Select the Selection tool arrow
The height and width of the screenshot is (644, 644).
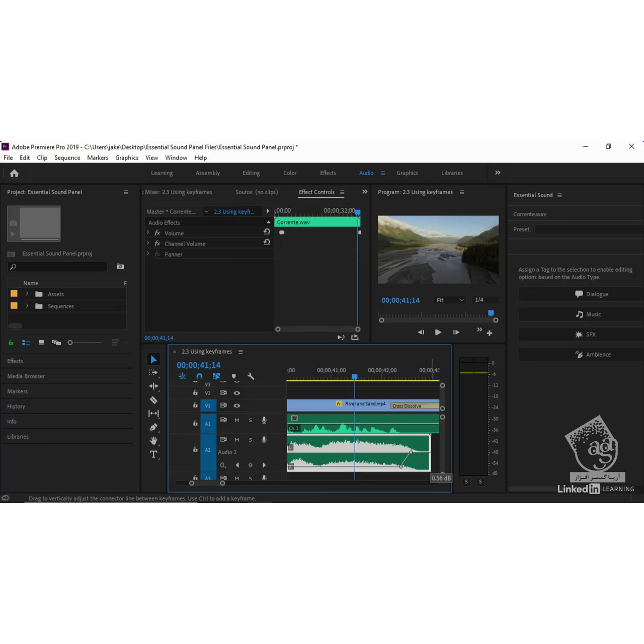(x=153, y=359)
